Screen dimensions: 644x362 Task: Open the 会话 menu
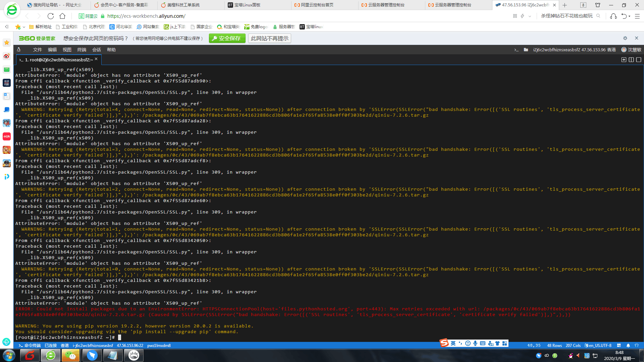tap(96, 50)
